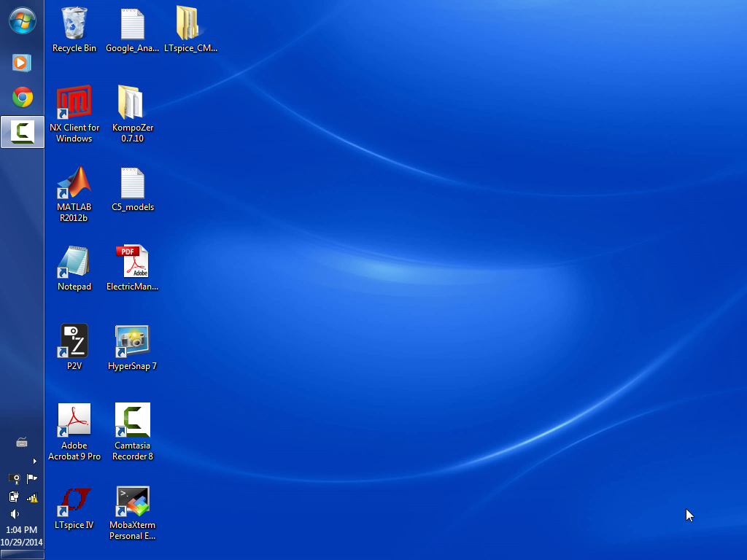
Task: Launch Windows Media Player from taskbar
Action: tap(22, 63)
